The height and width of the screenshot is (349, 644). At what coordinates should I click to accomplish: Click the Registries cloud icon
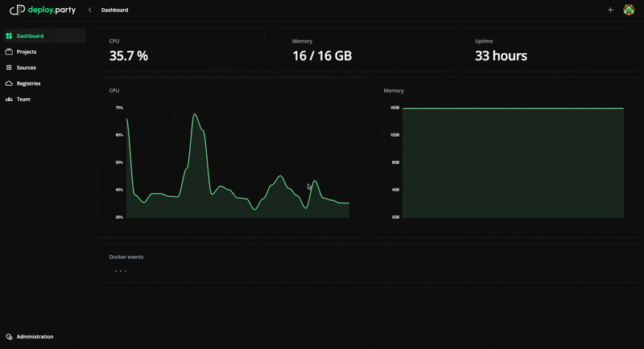pyautogui.click(x=9, y=84)
